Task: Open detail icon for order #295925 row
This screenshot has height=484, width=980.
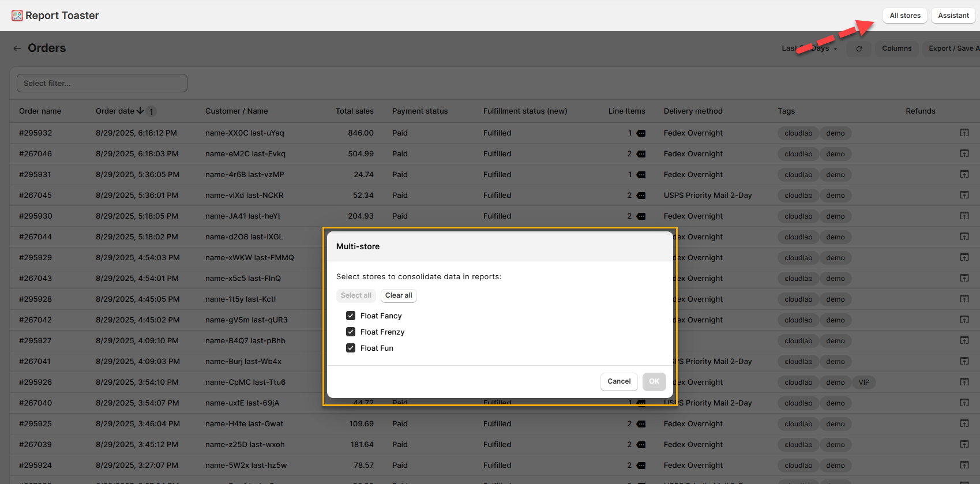Action: 964,423
